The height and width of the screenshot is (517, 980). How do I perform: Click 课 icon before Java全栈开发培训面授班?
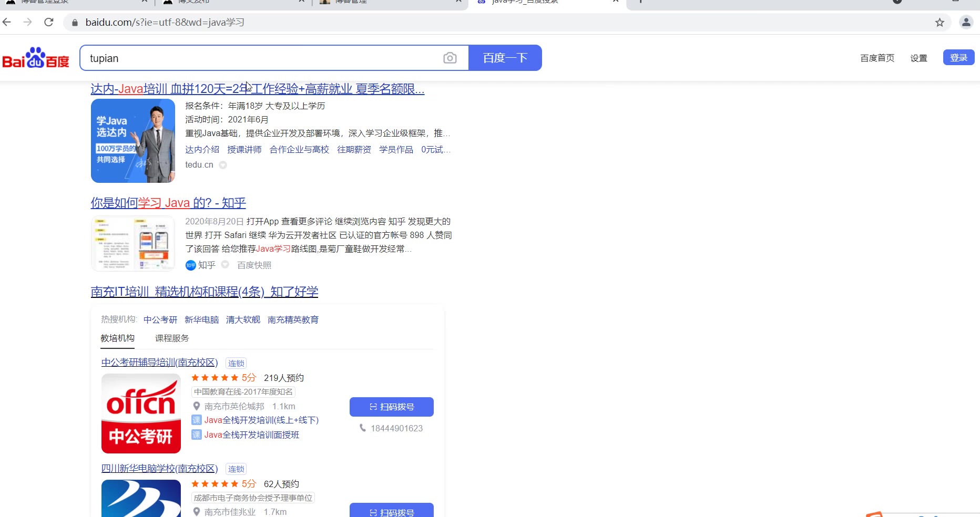pos(197,435)
